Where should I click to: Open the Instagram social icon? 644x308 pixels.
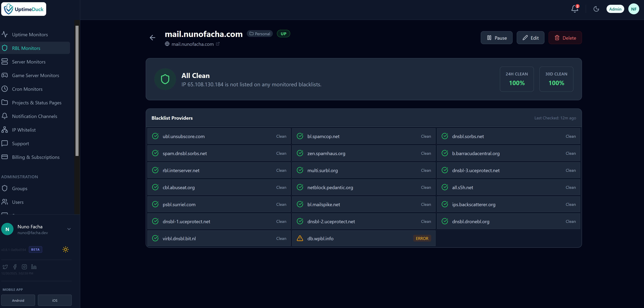coord(24,267)
